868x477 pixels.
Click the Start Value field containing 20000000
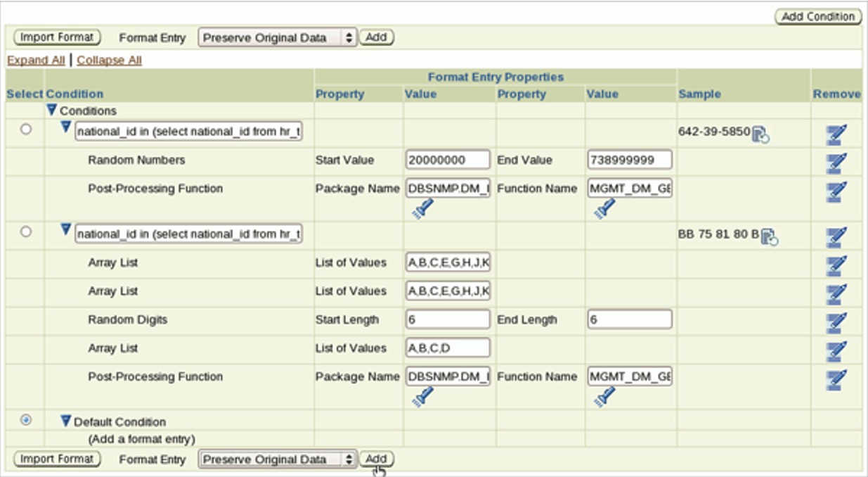(x=448, y=160)
